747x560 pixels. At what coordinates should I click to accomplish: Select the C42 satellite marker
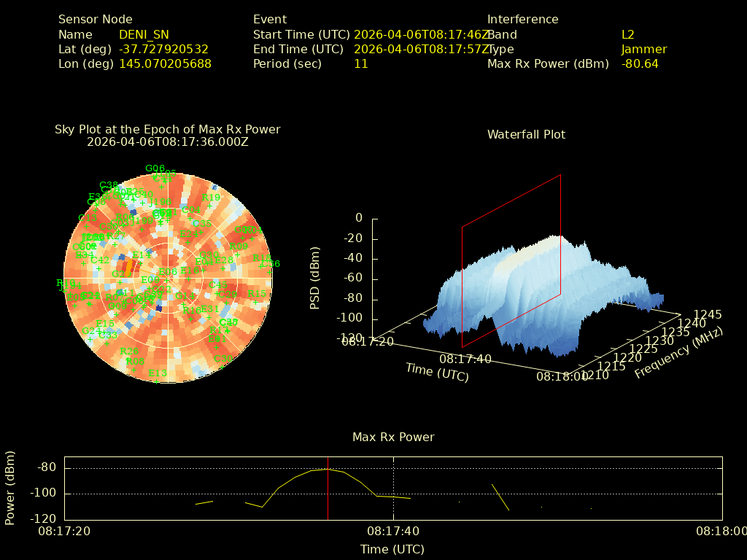(99, 268)
